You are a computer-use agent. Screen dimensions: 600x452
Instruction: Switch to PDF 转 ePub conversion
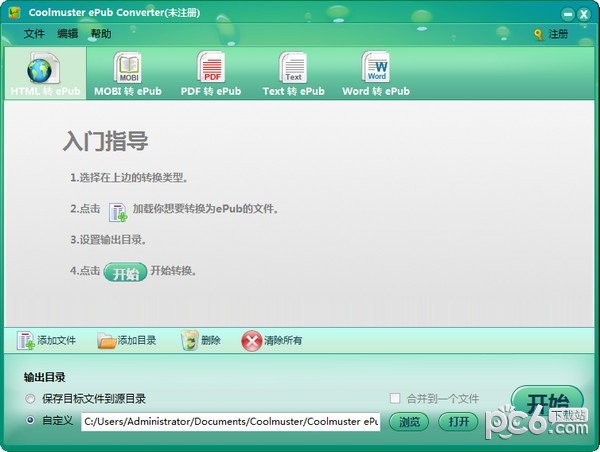click(x=211, y=73)
